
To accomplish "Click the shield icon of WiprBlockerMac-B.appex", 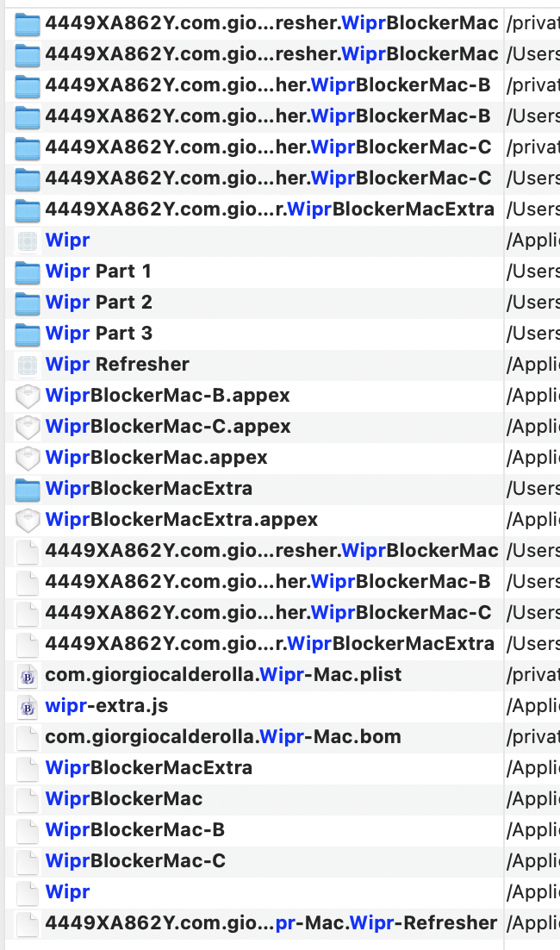I will [28, 397].
